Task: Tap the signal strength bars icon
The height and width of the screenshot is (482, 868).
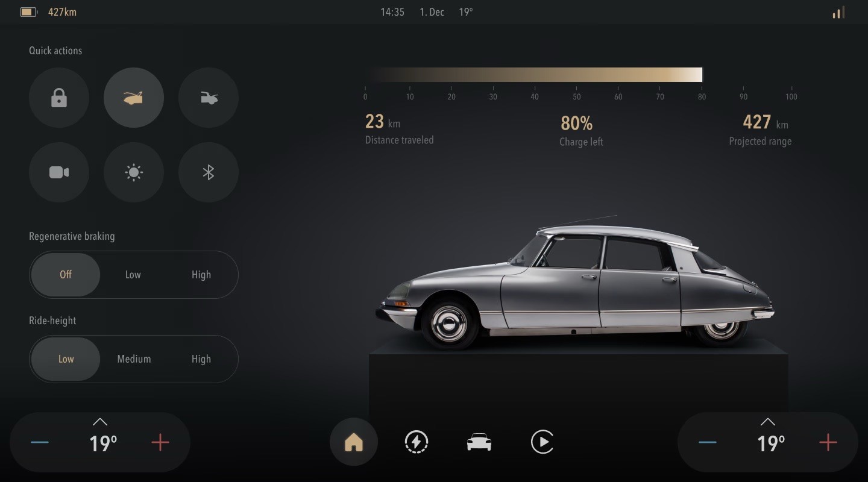Action: (838, 13)
